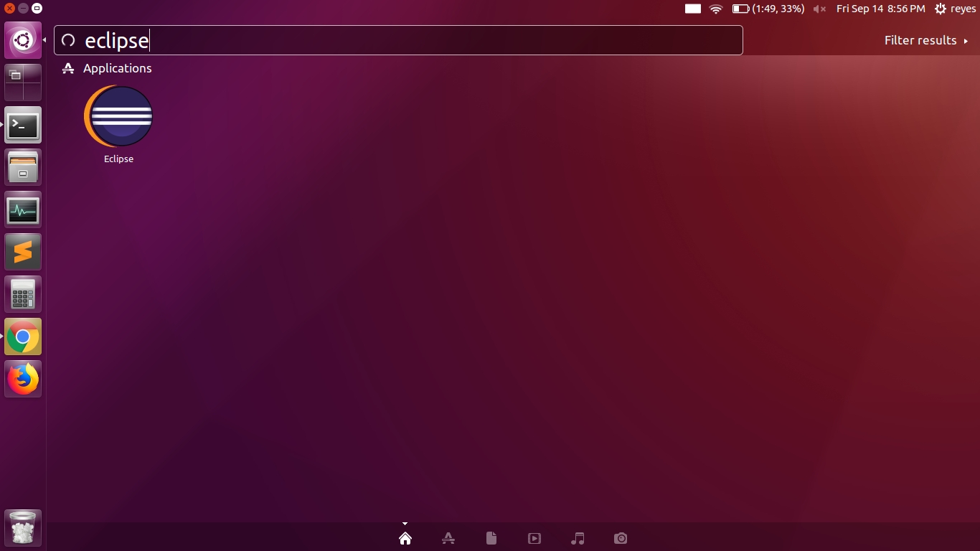Open the Workspace Switcher icon
980x551 pixels.
[x=23, y=83]
